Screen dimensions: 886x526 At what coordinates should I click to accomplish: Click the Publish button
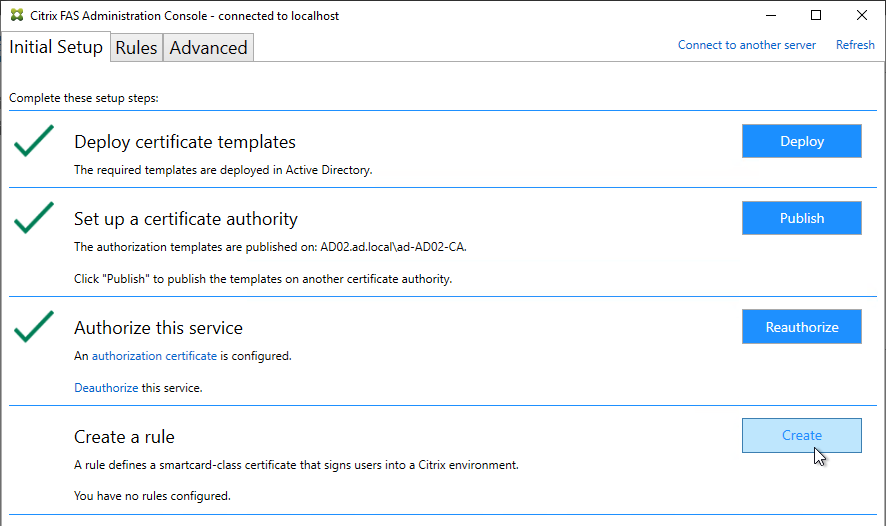[x=801, y=218]
